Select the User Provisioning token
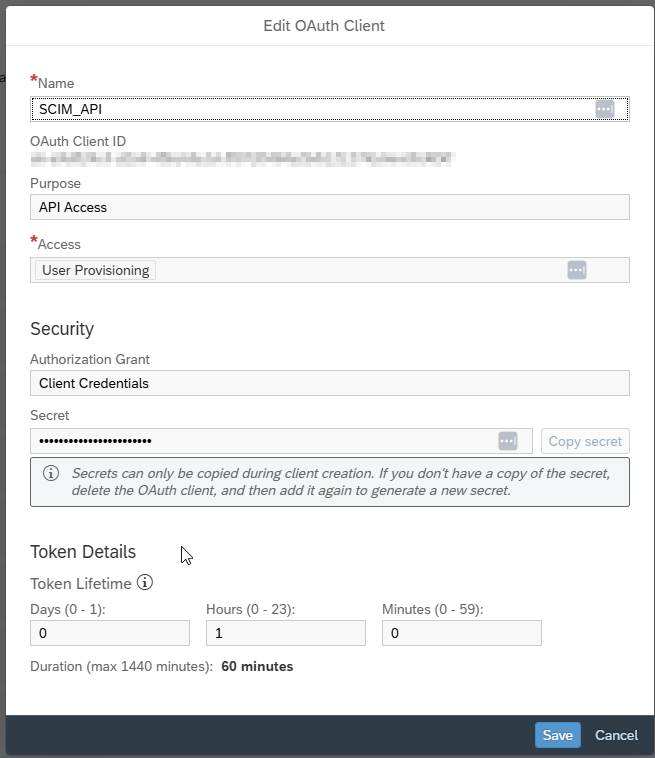This screenshot has height=758, width=655. tap(96, 270)
